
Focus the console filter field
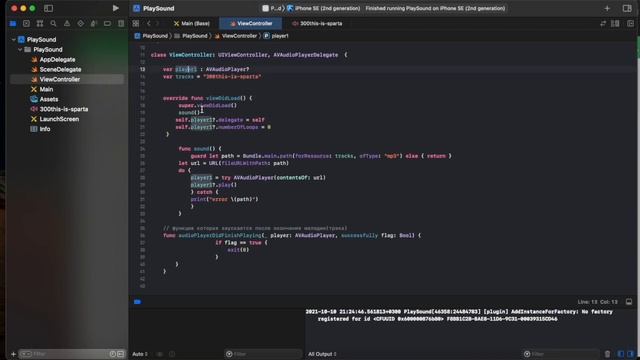pos(561,354)
